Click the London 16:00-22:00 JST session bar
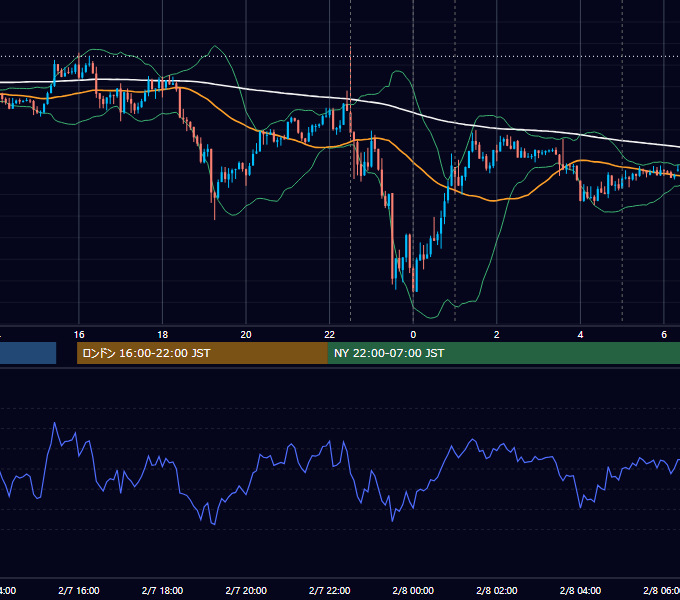The height and width of the screenshot is (600, 680). (x=202, y=353)
